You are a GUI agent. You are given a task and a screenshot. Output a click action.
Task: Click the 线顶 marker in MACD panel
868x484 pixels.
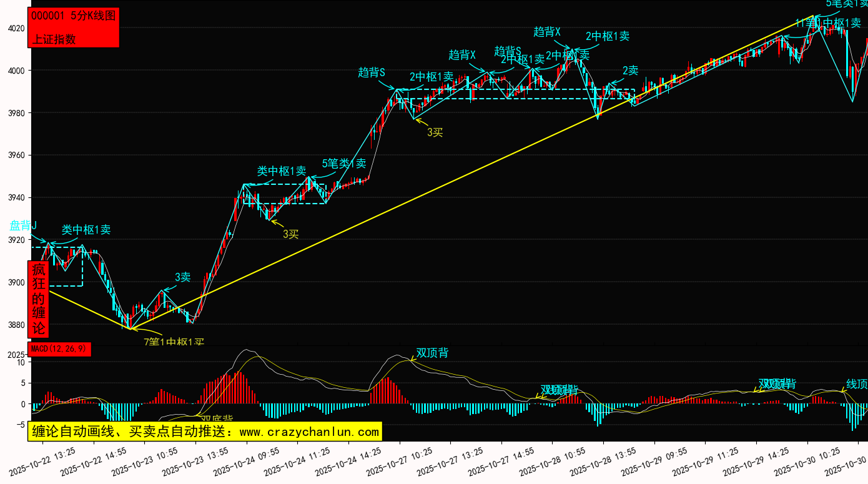coord(857,383)
